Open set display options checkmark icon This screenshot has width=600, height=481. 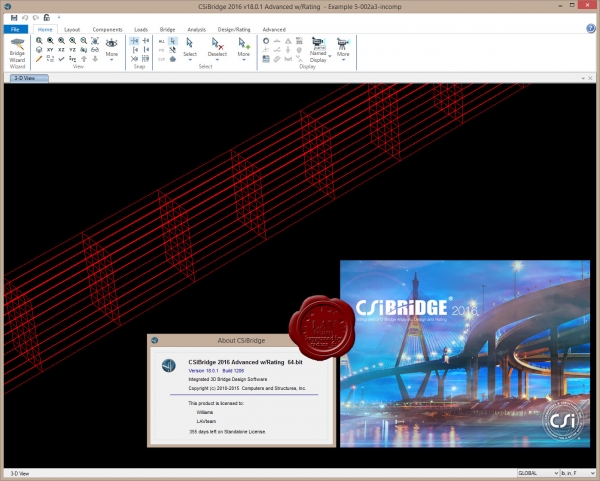61,59
